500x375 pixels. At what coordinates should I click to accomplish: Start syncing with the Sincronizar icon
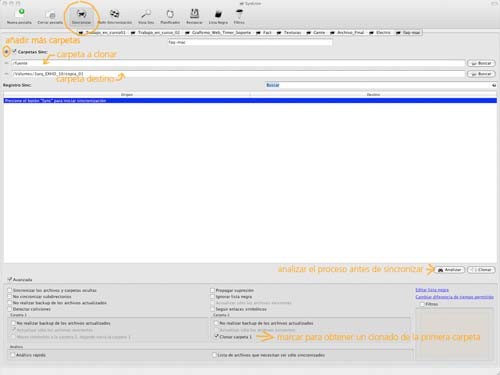(x=82, y=16)
